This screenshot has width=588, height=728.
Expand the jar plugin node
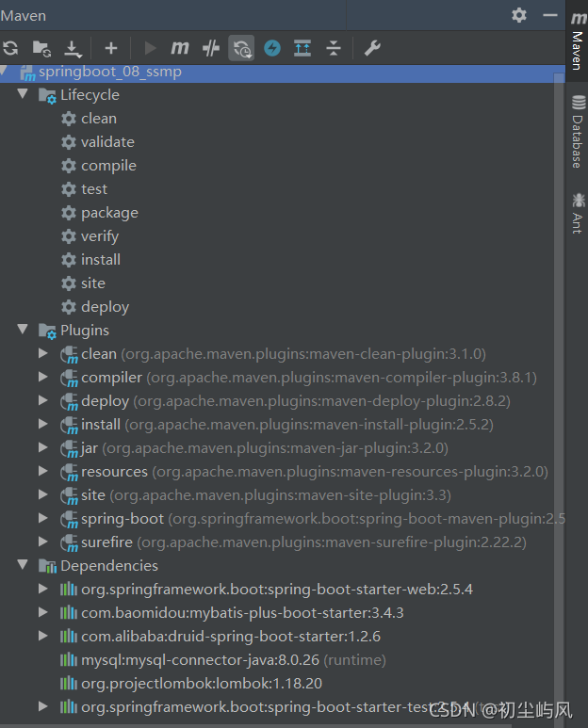(x=42, y=447)
